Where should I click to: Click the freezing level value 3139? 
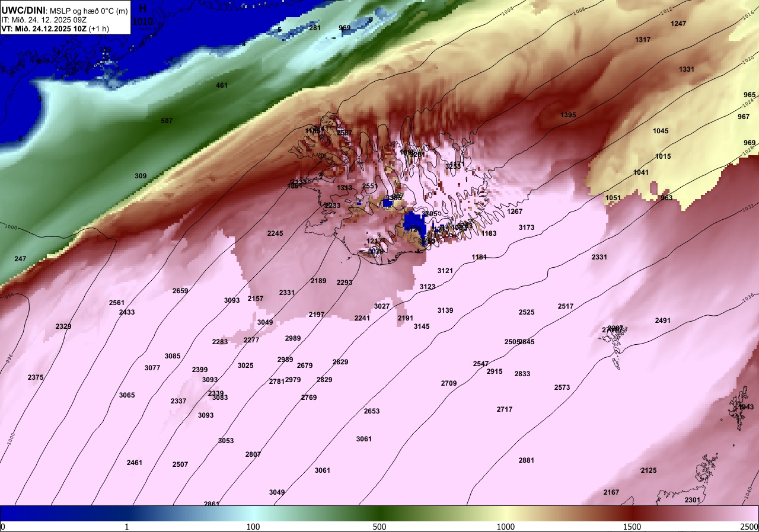point(445,310)
